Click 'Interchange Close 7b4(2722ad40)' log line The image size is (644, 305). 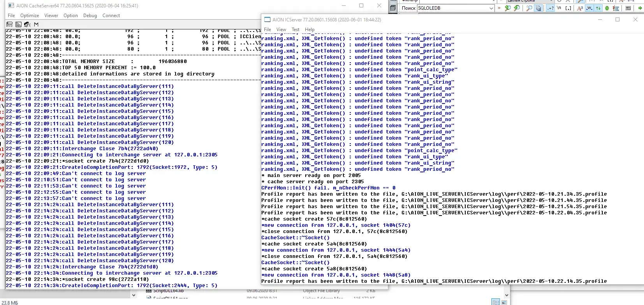(x=82, y=149)
